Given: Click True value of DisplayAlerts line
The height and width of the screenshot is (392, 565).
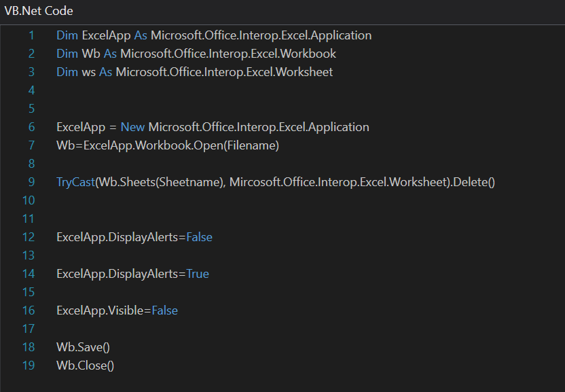Looking at the screenshot, I should [x=198, y=274].
